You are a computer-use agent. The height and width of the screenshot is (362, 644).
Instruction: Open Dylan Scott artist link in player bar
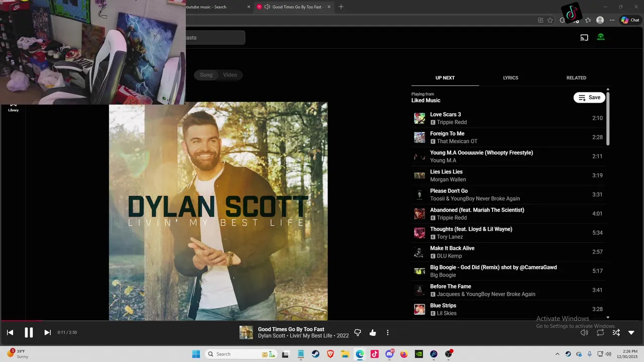pos(272,336)
